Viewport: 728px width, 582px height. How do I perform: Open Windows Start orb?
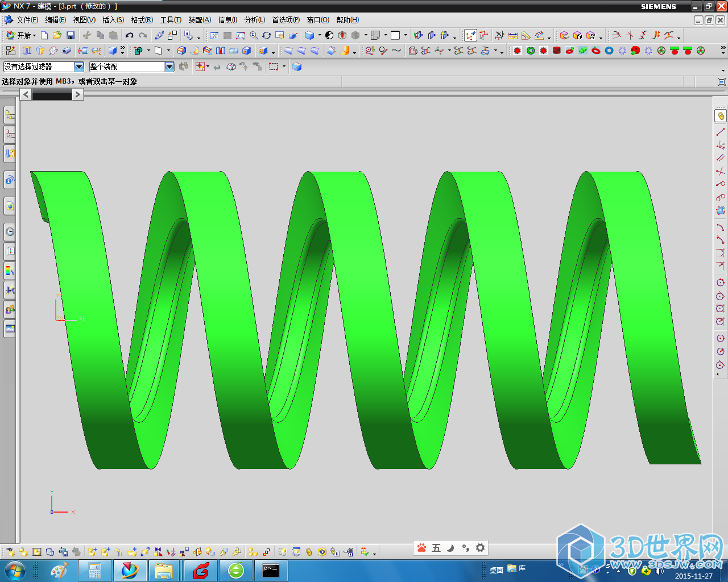15,571
